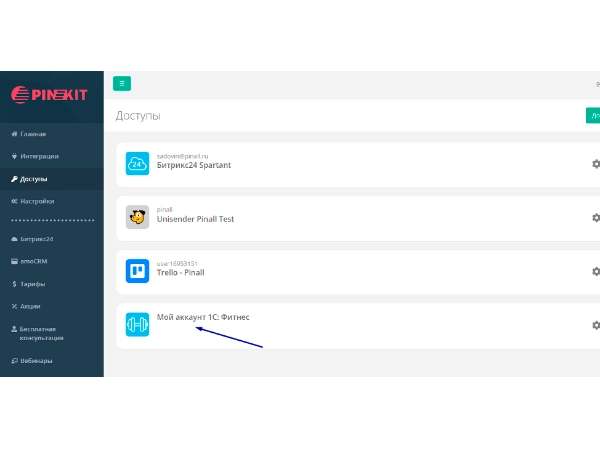600x450 pixels.
Task: Open Акции sidebar item
Action: click(x=30, y=306)
